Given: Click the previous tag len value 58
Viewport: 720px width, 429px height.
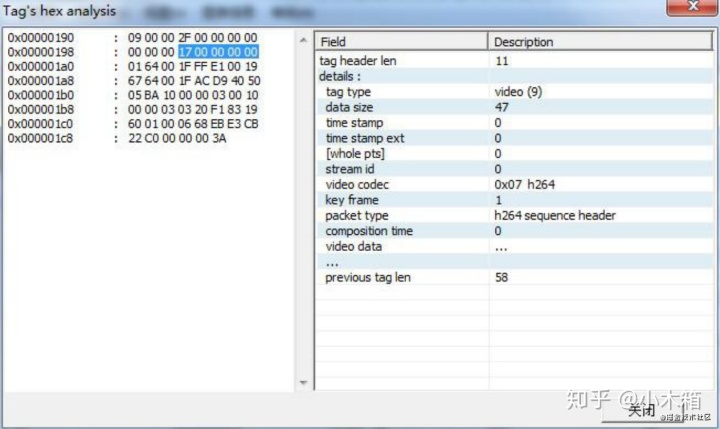Looking at the screenshot, I should pos(501,277).
